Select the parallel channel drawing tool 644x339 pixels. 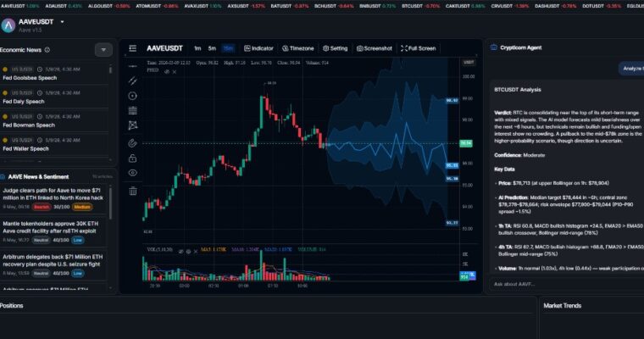[133, 81]
